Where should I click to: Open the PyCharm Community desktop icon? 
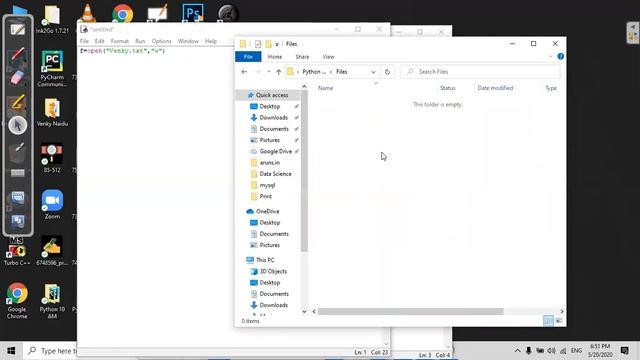[52, 69]
